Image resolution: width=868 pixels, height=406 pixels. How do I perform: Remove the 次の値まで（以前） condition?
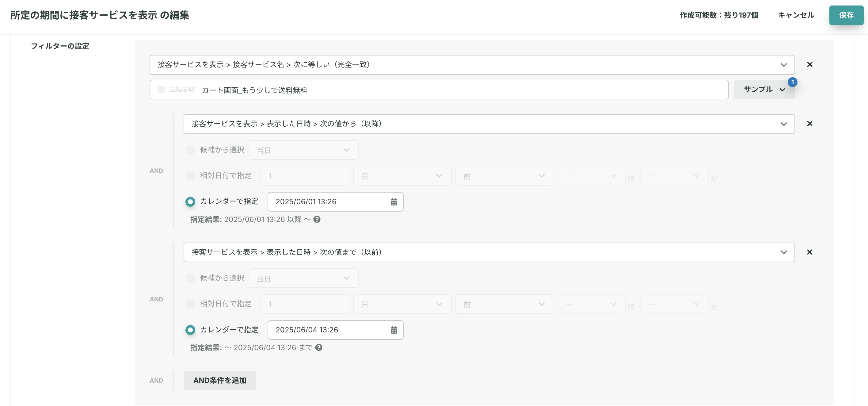click(x=810, y=252)
